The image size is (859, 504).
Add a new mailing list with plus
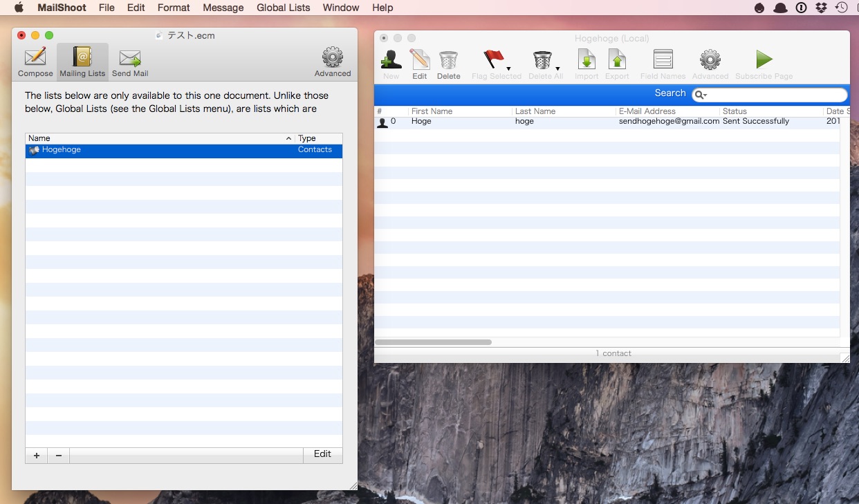click(x=37, y=455)
